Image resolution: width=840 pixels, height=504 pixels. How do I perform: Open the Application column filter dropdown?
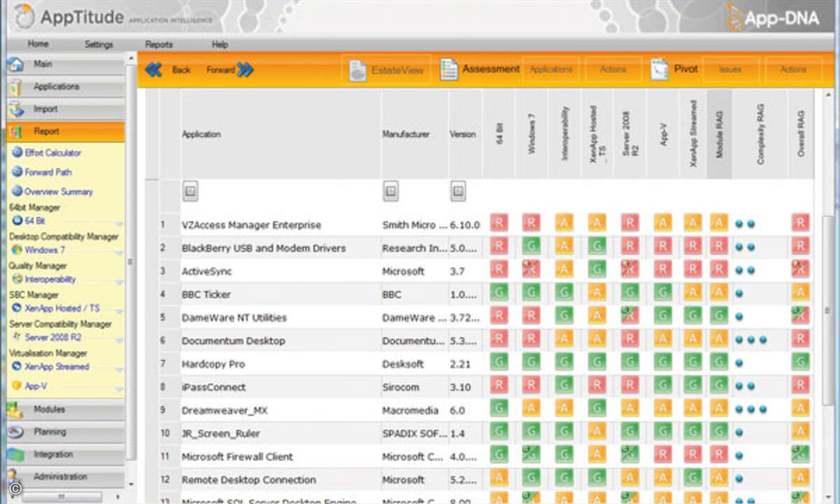[x=190, y=190]
